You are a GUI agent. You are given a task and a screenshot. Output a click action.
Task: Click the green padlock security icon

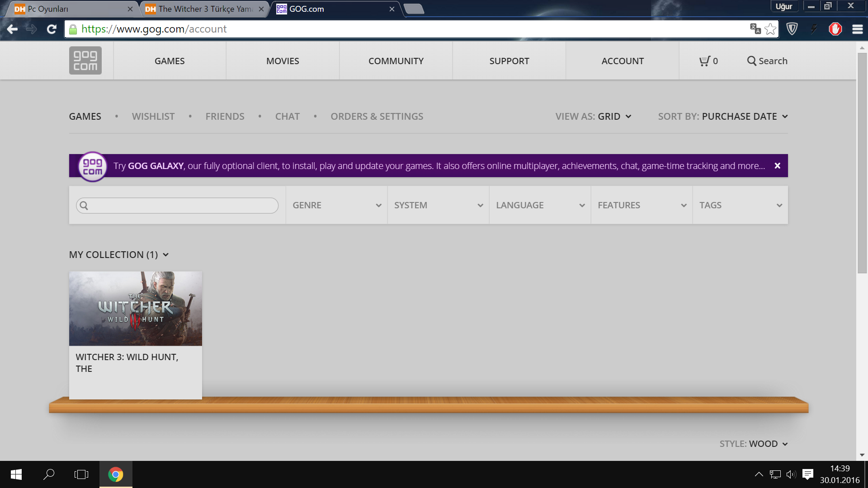(73, 29)
